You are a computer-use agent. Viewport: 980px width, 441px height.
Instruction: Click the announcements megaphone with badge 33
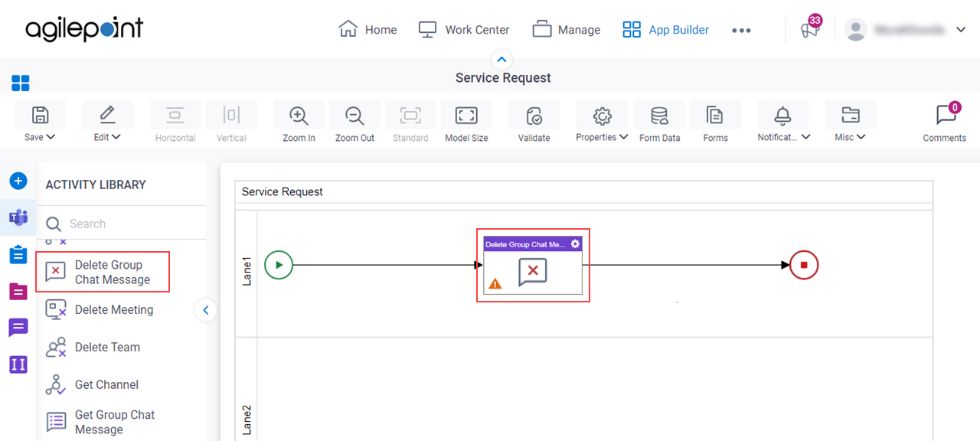pyautogui.click(x=810, y=29)
